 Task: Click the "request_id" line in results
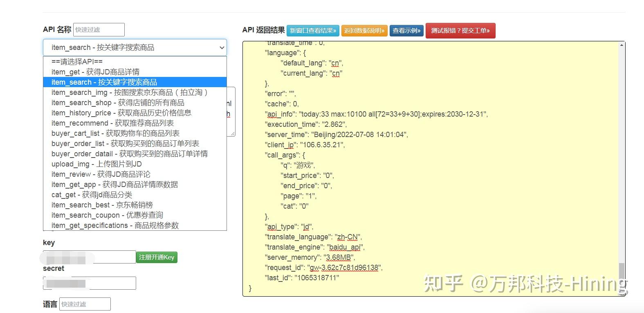coord(323,268)
